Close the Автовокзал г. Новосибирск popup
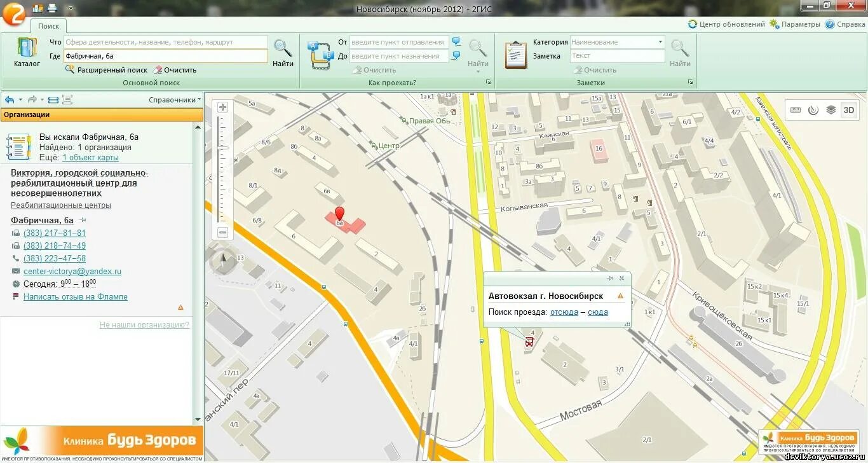 [x=621, y=278]
